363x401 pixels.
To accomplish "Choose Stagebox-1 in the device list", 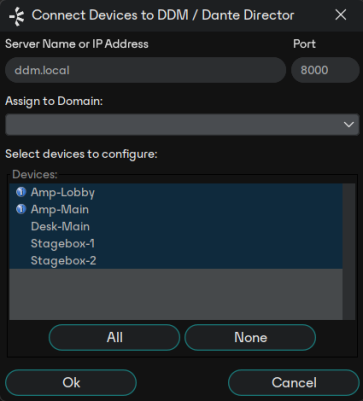I will pyautogui.click(x=176, y=243).
